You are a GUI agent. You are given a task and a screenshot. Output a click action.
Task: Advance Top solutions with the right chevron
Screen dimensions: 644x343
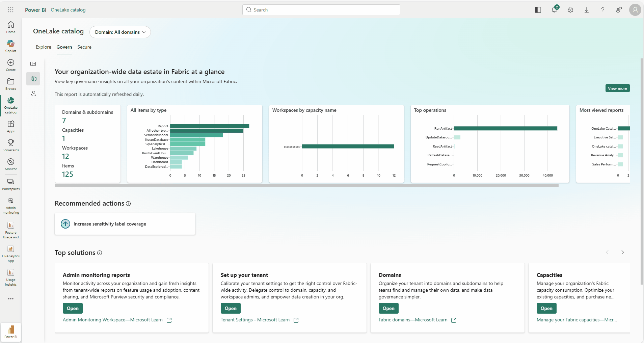[622, 252]
